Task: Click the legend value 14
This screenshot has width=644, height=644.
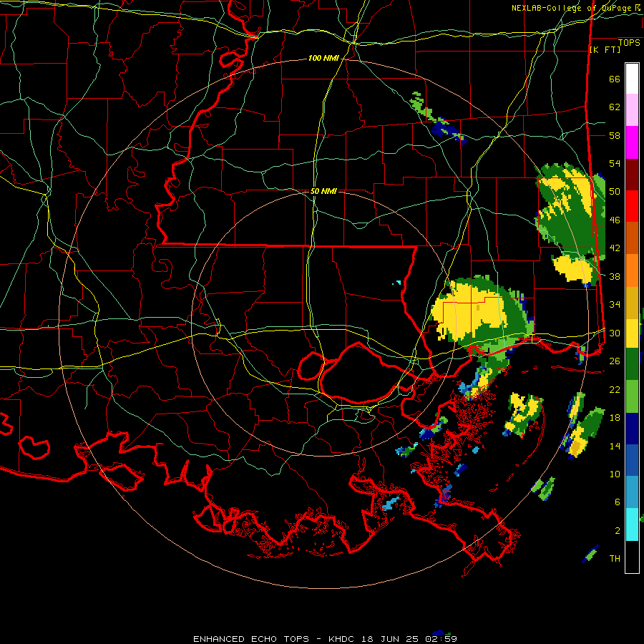Action: click(615, 446)
